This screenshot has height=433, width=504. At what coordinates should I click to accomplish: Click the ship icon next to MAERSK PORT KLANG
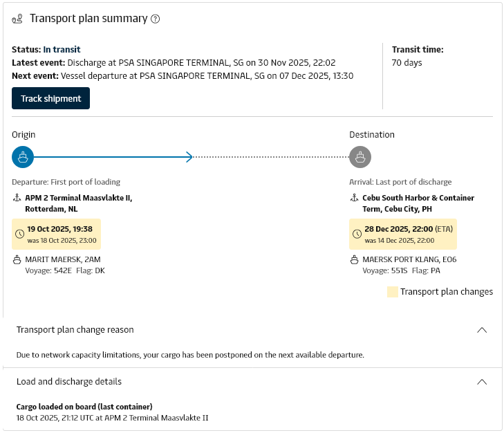[x=354, y=260]
